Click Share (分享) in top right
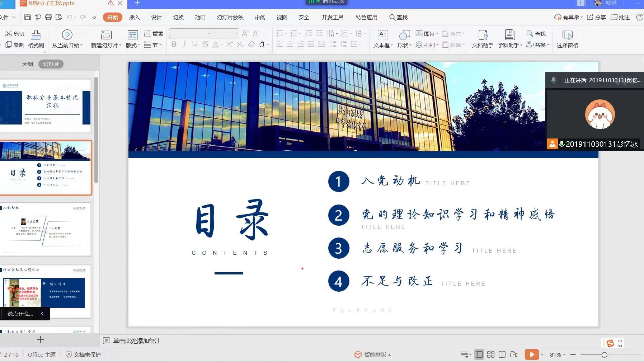The height and width of the screenshot is (362, 644). (x=596, y=17)
